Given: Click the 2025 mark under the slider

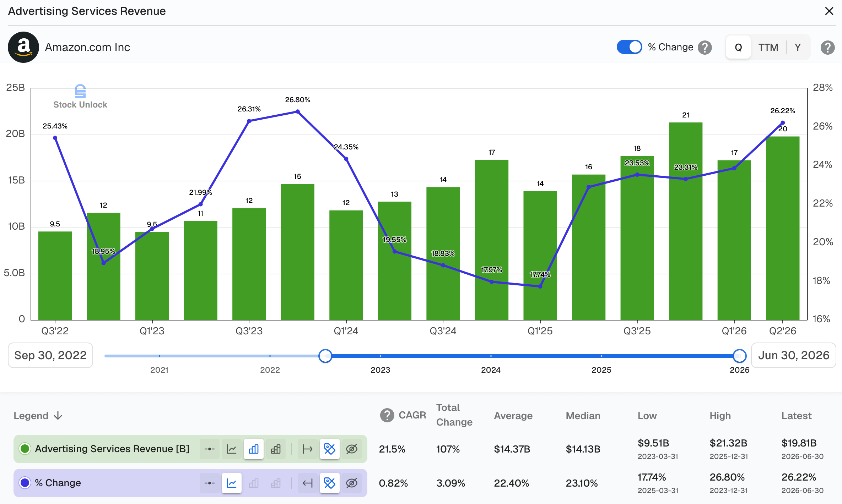Looking at the screenshot, I should pyautogui.click(x=601, y=370).
